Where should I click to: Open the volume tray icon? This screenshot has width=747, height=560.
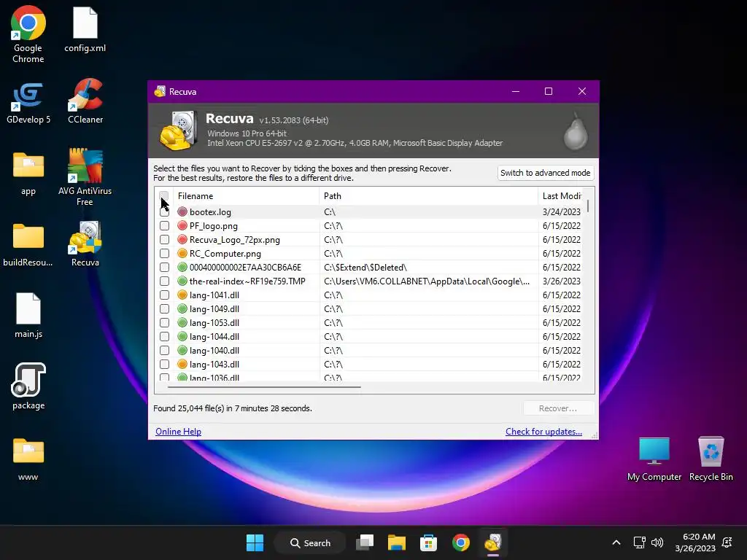click(x=657, y=542)
